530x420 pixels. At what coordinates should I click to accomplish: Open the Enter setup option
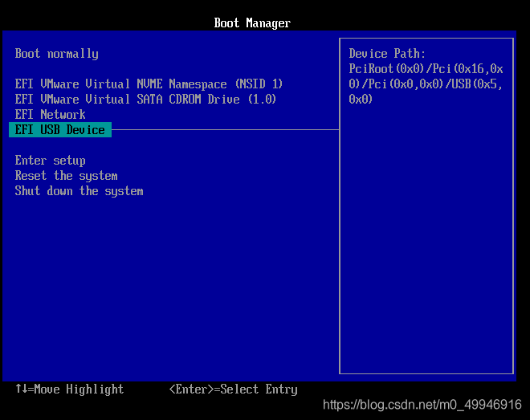[x=50, y=160]
